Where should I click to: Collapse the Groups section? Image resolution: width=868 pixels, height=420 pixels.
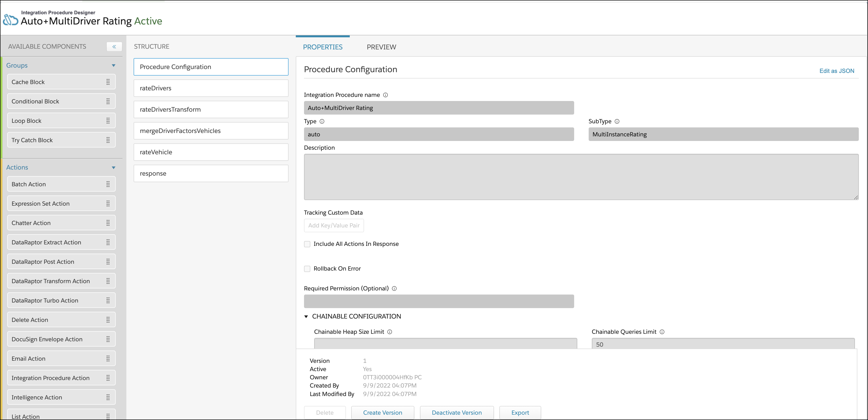pos(114,65)
